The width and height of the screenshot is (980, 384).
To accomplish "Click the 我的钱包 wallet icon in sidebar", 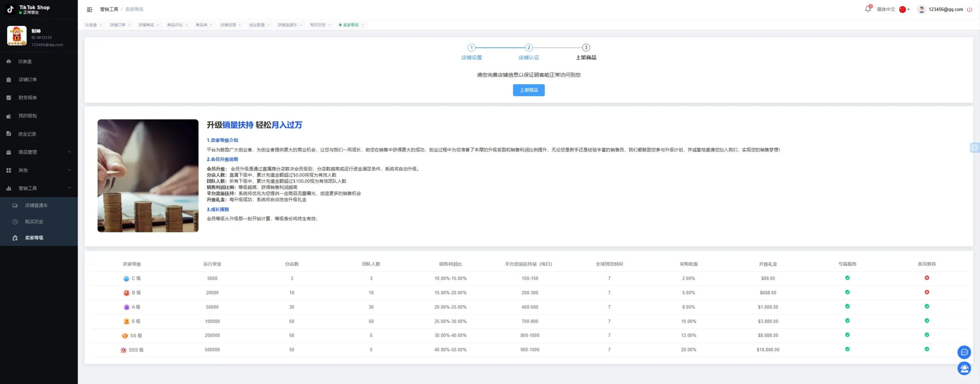I will [9, 116].
